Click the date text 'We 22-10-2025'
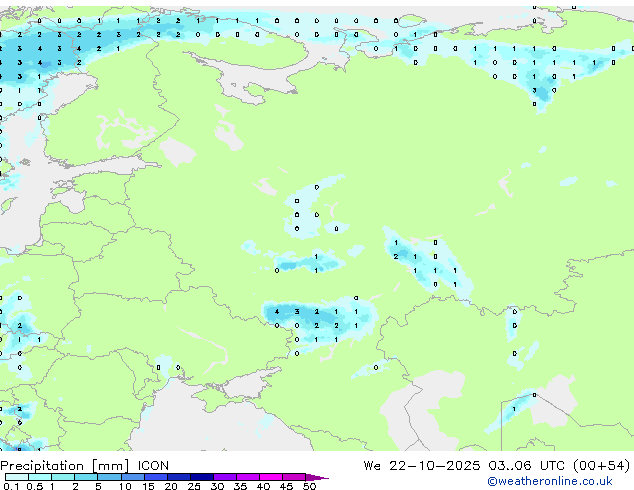 [422, 466]
